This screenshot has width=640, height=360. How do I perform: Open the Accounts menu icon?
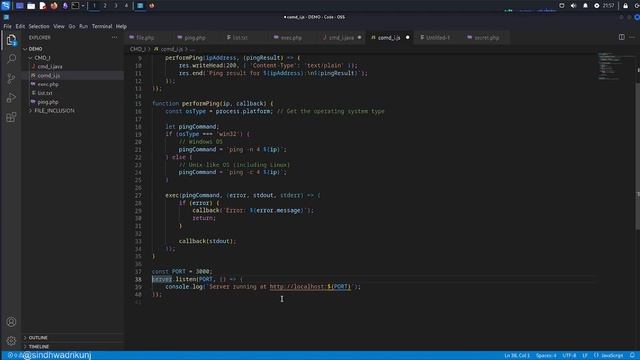click(11, 322)
